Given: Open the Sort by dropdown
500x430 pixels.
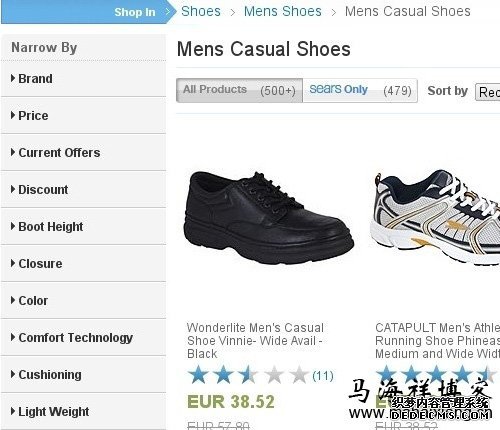Looking at the screenshot, I should 487,92.
